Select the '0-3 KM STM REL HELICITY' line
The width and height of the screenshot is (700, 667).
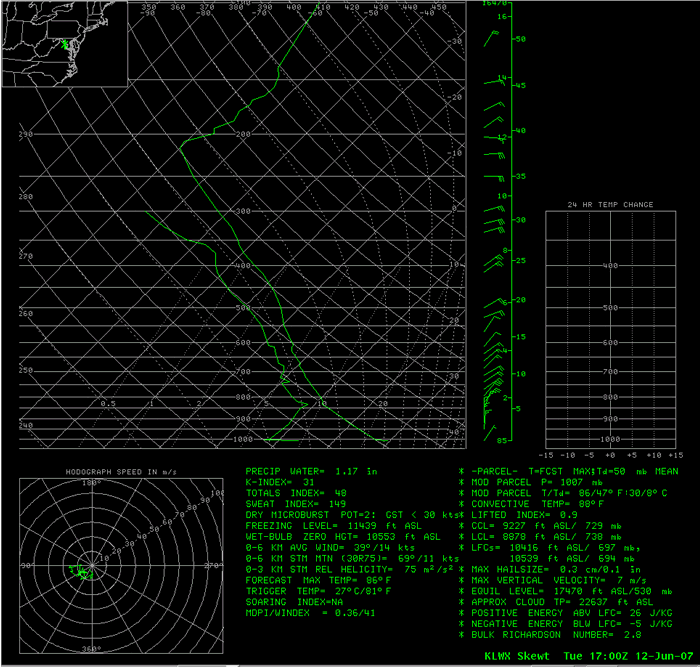click(349, 569)
